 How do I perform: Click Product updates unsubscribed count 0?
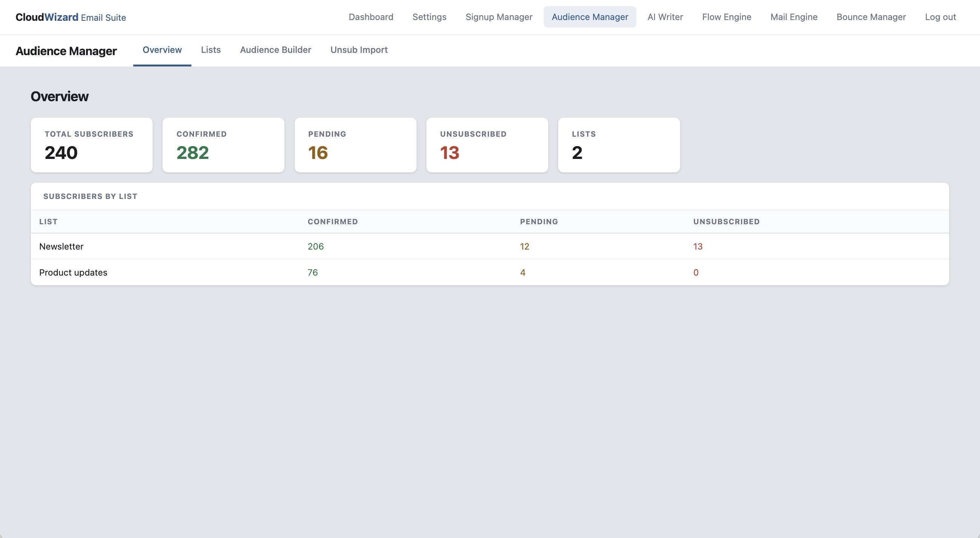pos(695,273)
